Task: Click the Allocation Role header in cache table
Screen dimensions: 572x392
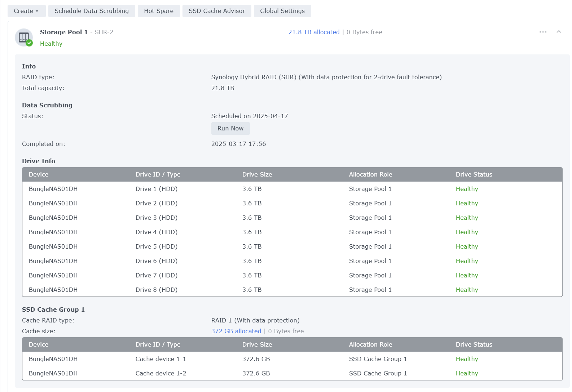Action: click(x=370, y=344)
